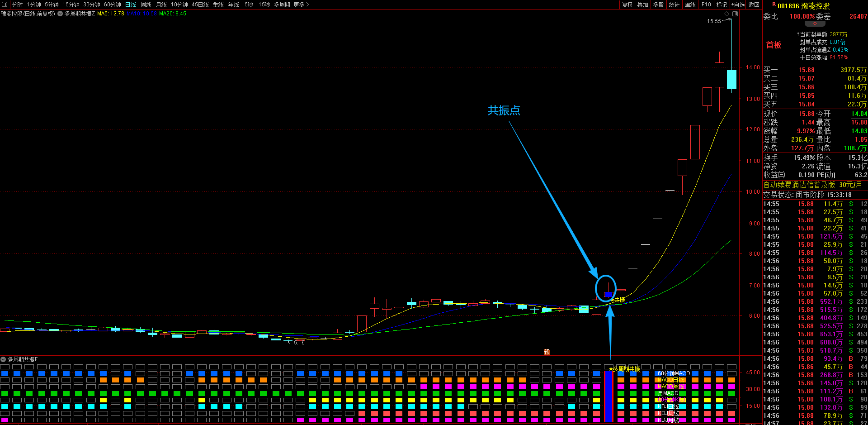Click the ★多周期共振 label in sub-chart
Viewport: 868px width, 425px height.
click(x=624, y=369)
